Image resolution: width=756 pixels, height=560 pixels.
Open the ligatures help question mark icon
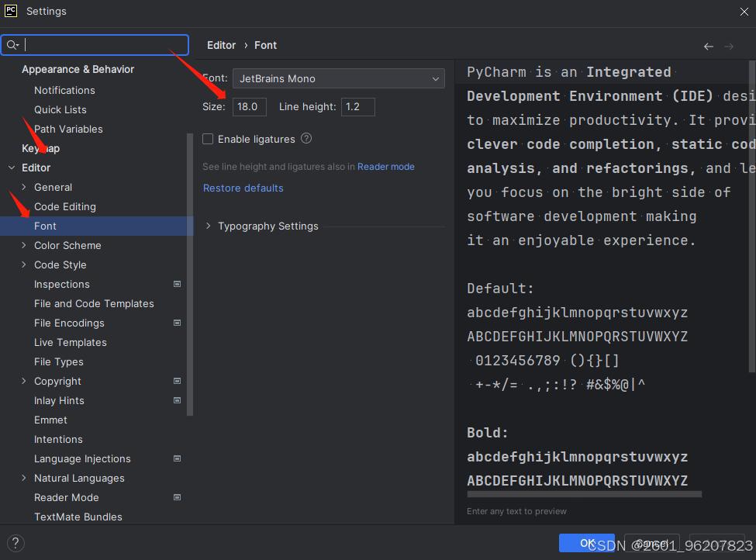click(x=306, y=138)
